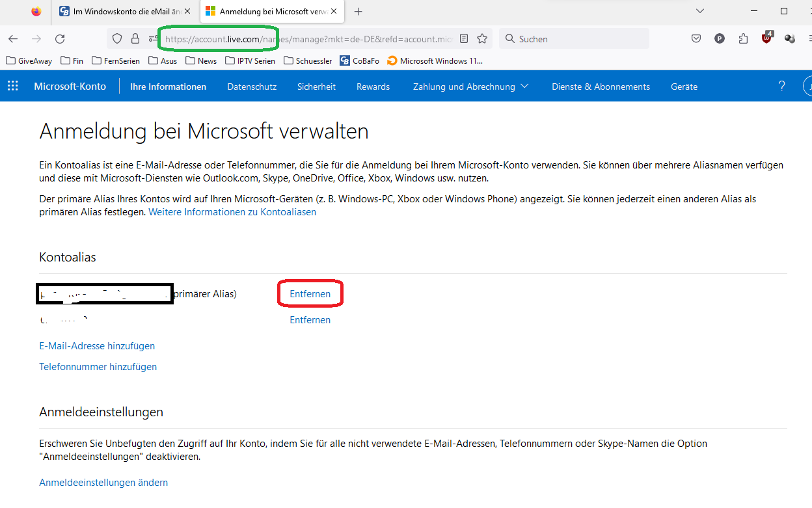Open the FernSerien bookmarks folder

116,60
